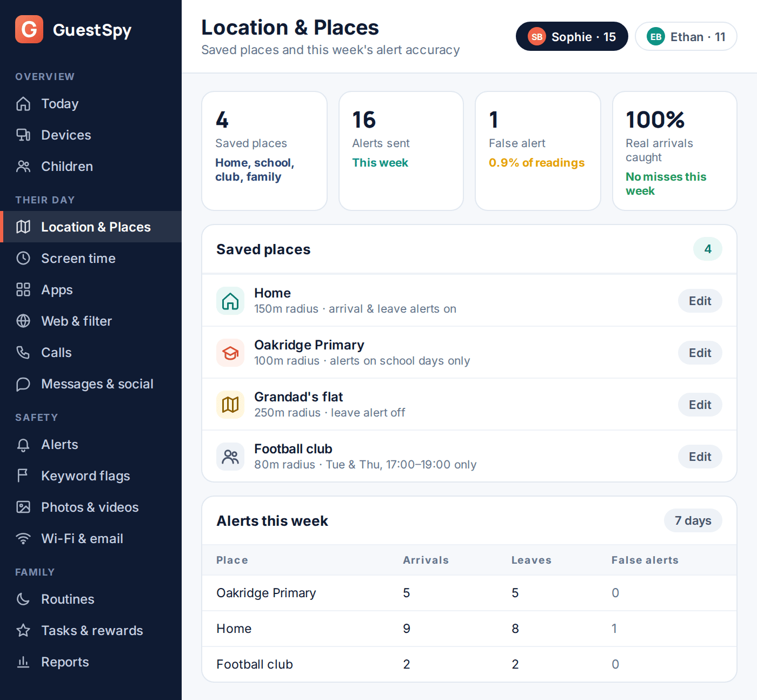Viewport: 757px width, 700px height.
Task: Click the Alerts bell icon
Action: click(x=23, y=445)
